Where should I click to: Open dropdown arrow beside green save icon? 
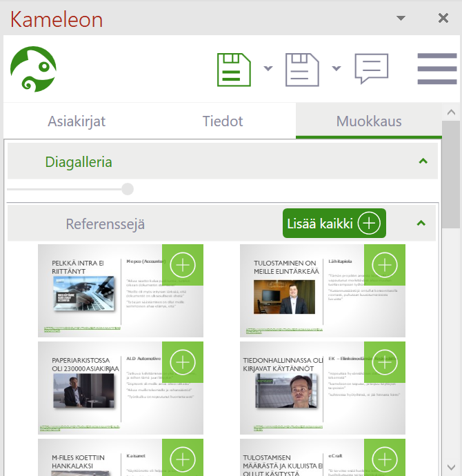[268, 68]
